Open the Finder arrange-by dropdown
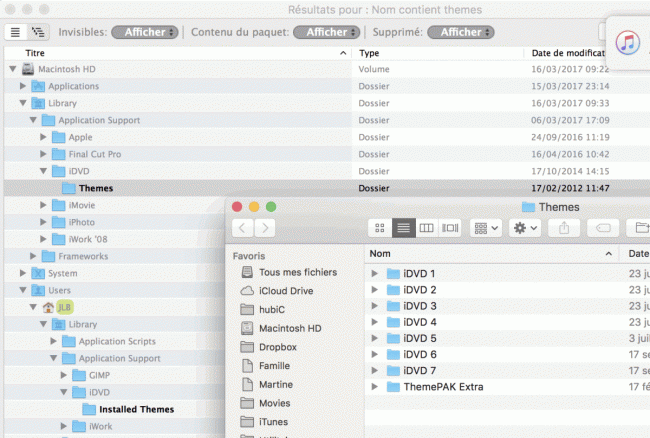 [486, 227]
